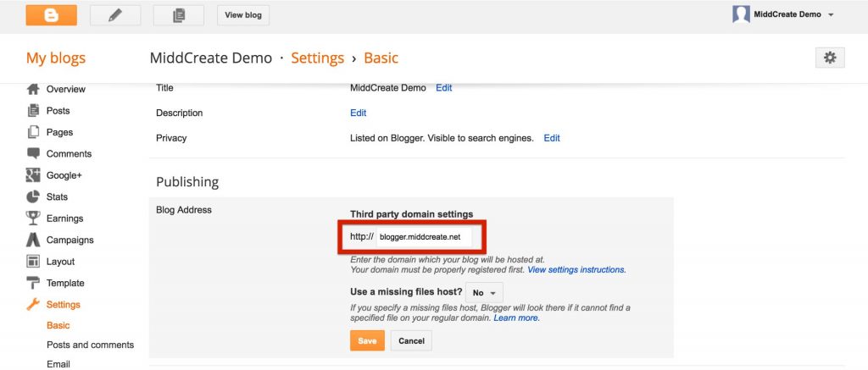Select the Google+ sidebar icon

33,175
